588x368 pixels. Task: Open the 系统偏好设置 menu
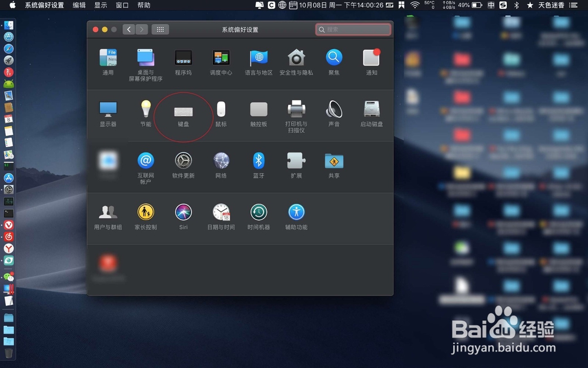[44, 5]
